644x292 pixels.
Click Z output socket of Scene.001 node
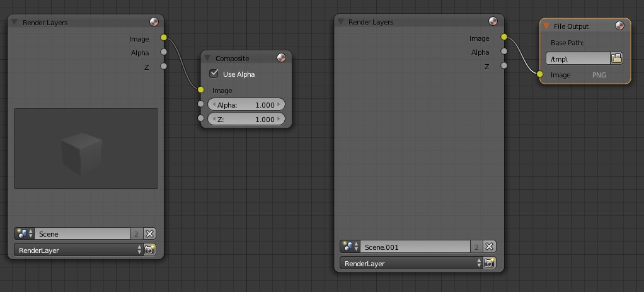pyautogui.click(x=504, y=65)
